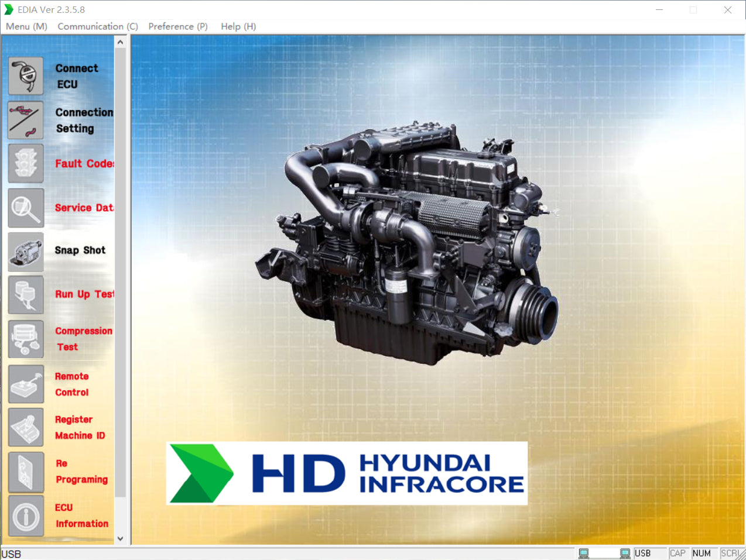Click the Snap Shot text label
This screenshot has height=560, width=746.
[80, 250]
